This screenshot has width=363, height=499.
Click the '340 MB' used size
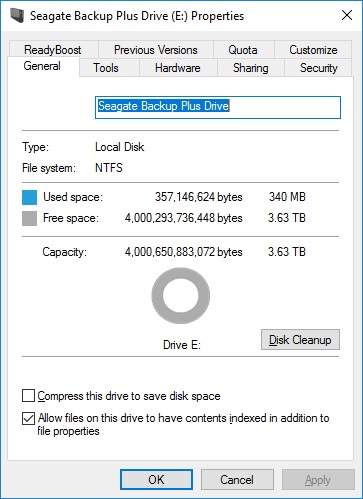coord(287,197)
